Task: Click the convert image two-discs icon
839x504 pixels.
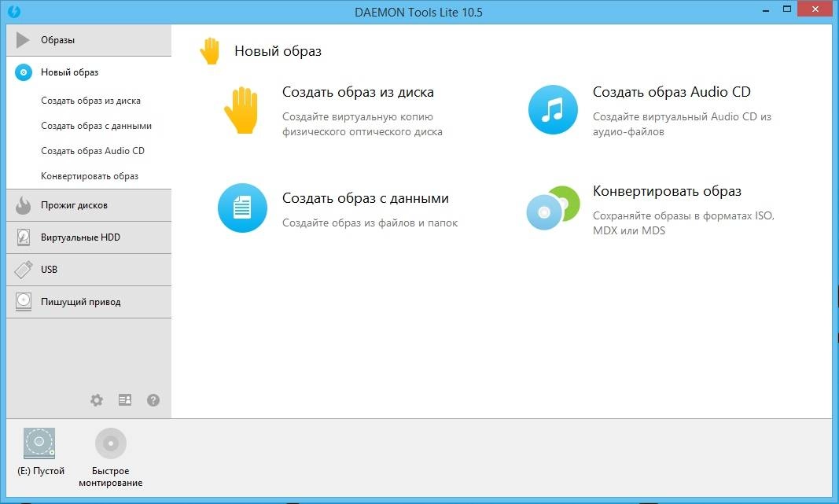Action: [553, 208]
